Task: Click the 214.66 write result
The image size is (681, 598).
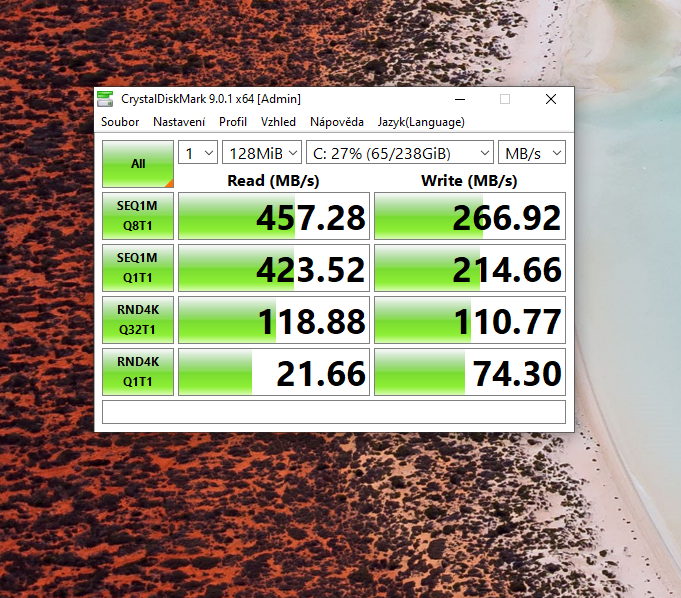Action: click(470, 268)
